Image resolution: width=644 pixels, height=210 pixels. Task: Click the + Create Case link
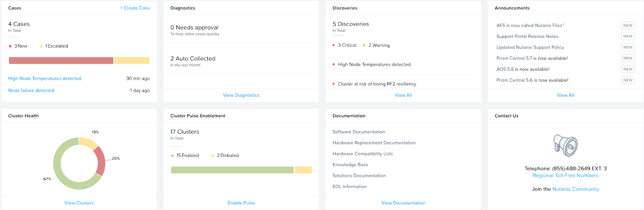point(135,8)
